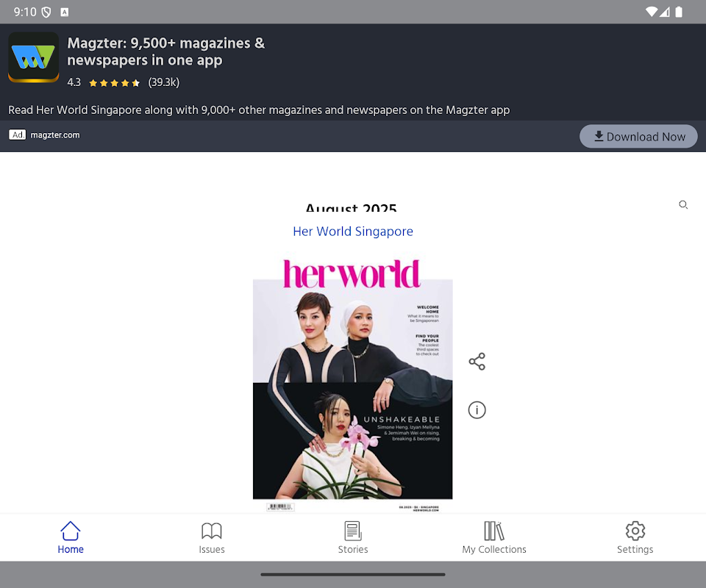706x588 pixels.
Task: Share the magazine with the share icon
Action: tap(477, 362)
